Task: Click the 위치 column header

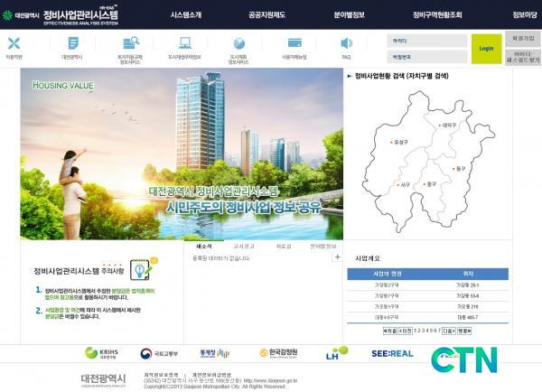Action: tap(468, 274)
